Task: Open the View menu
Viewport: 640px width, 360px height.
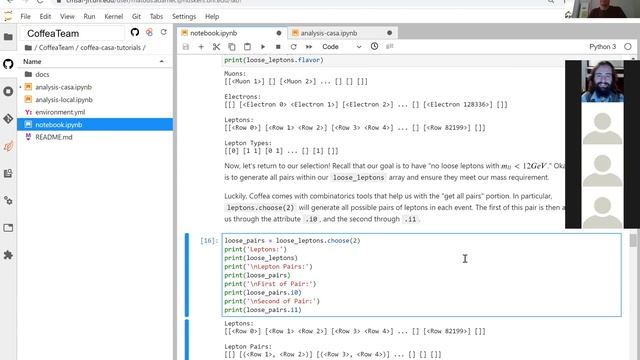Action: click(67, 16)
